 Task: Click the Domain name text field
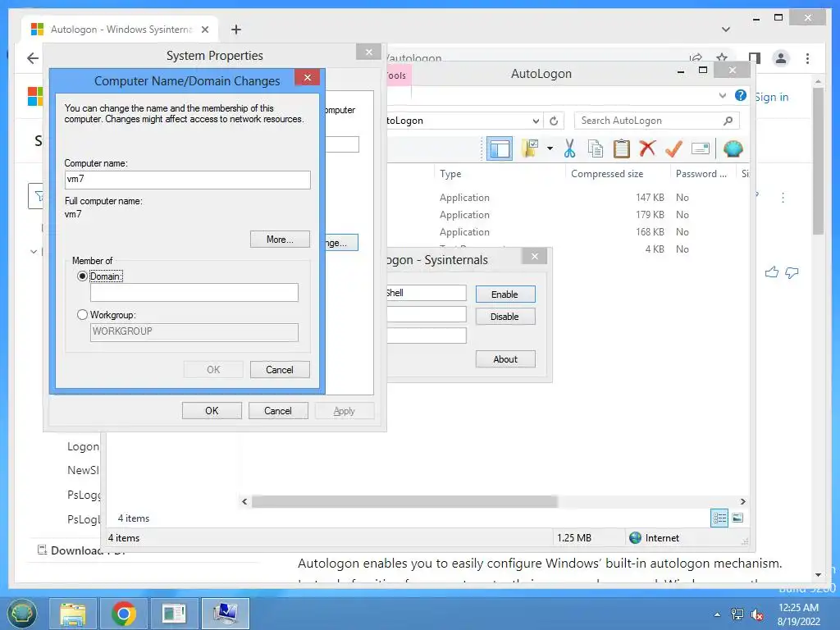tap(194, 293)
